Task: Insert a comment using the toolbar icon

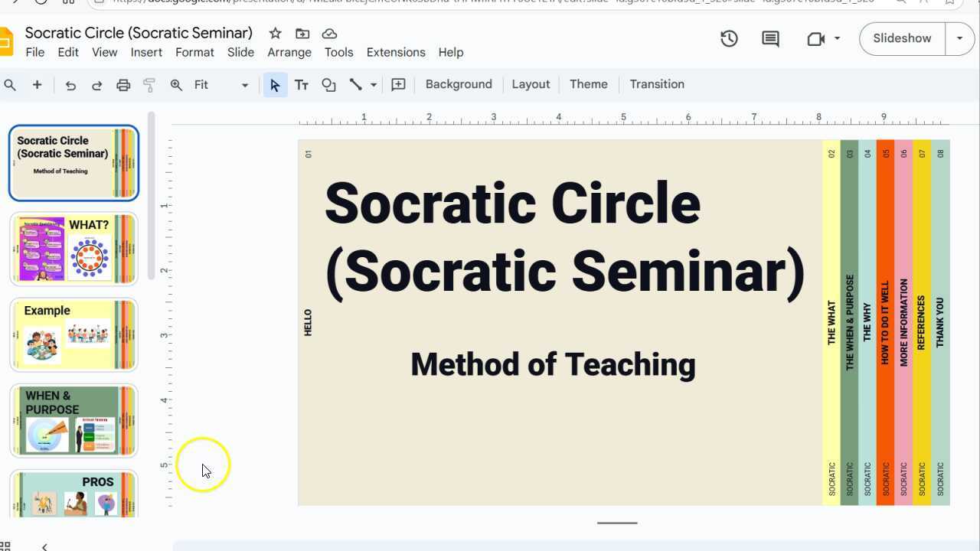Action: 398,85
